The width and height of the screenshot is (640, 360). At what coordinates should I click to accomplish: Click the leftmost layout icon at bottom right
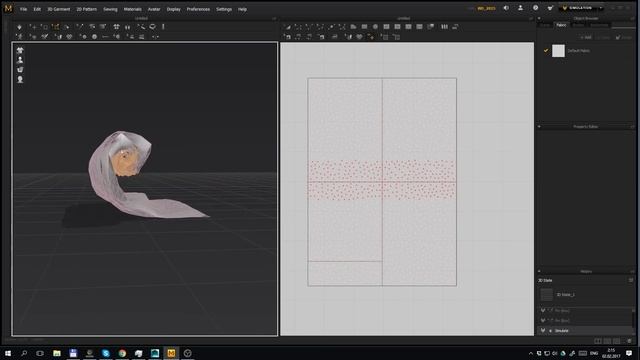pos(598,341)
